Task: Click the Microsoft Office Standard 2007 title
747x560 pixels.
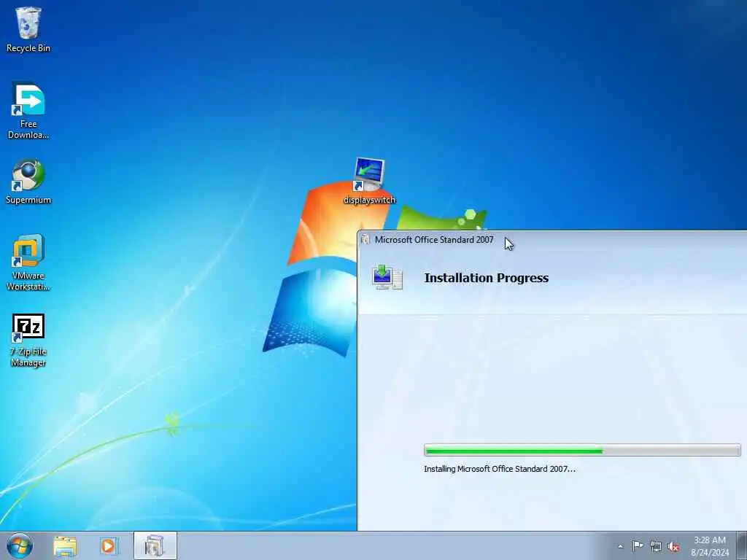Action: click(434, 239)
